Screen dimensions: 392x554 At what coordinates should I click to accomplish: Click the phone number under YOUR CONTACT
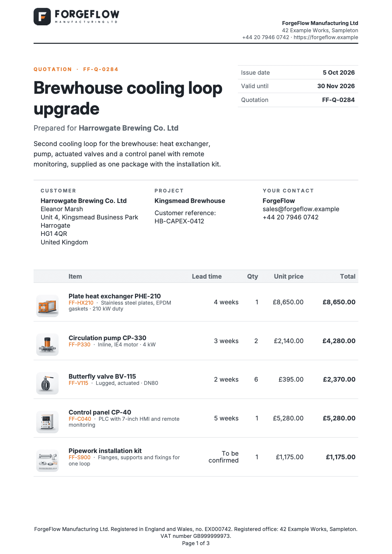[x=291, y=217]
